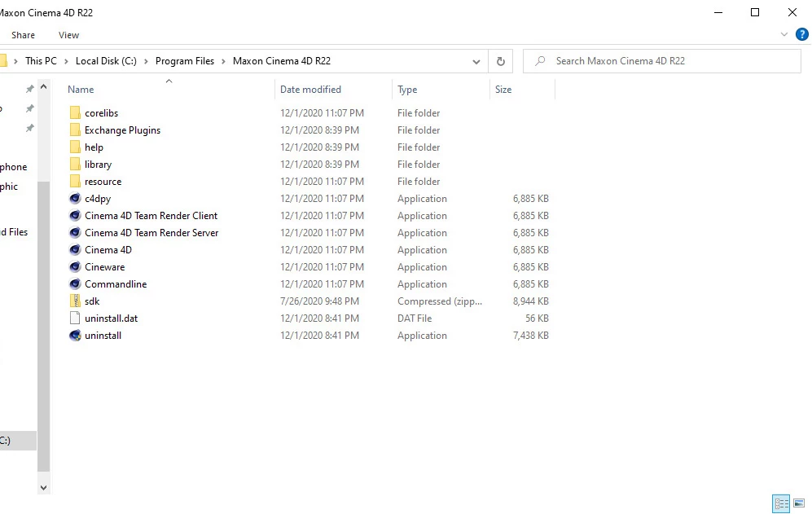Select Cinema 4D Team Render Server icon
Viewport: 812px width, 514px height.
(x=75, y=233)
